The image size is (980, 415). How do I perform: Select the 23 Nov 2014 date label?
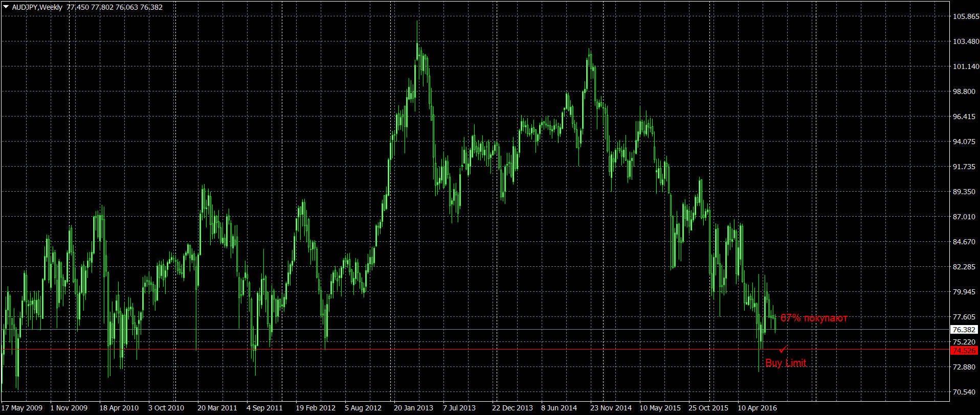pyautogui.click(x=611, y=408)
